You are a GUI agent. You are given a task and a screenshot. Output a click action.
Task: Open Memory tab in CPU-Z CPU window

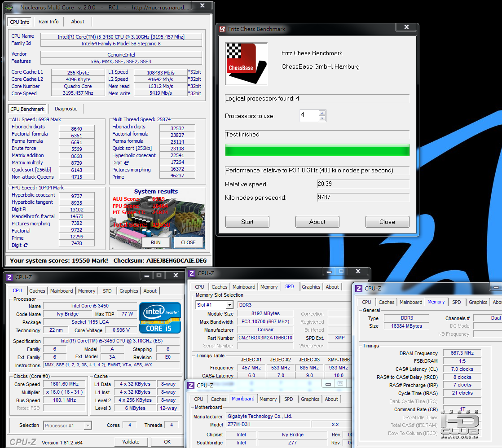[87, 291]
